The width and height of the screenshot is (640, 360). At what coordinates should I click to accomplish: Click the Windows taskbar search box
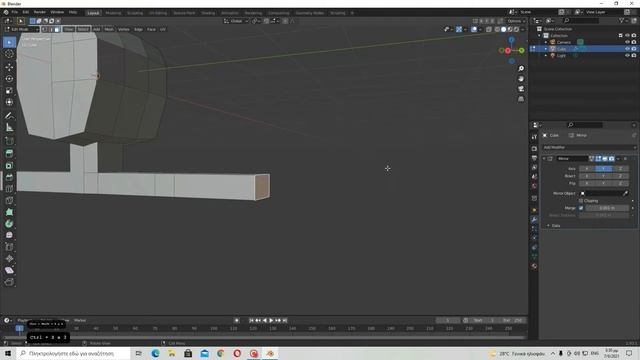pyautogui.click(x=73, y=353)
